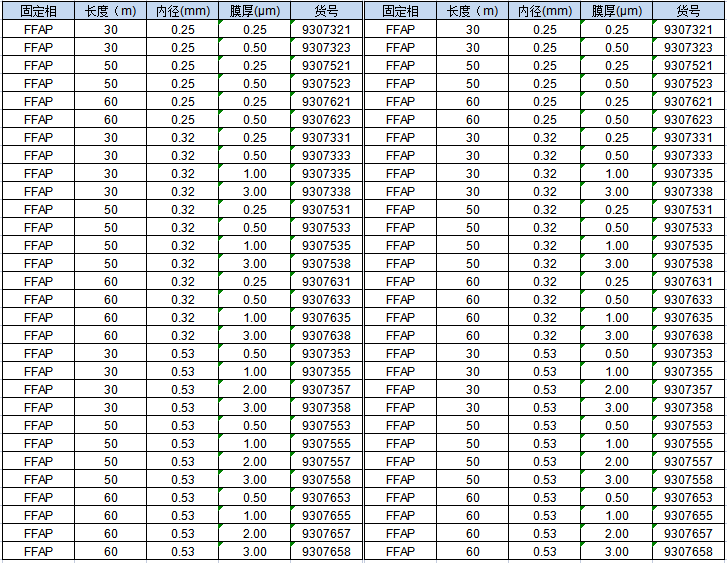Click part number 9307523 in the right table
727x563 pixels.
(x=689, y=84)
